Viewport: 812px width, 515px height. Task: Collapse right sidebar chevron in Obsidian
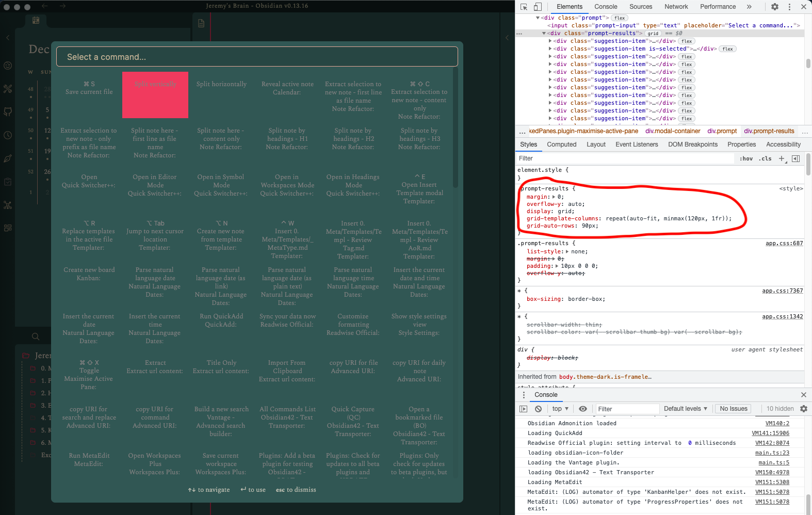[507, 38]
